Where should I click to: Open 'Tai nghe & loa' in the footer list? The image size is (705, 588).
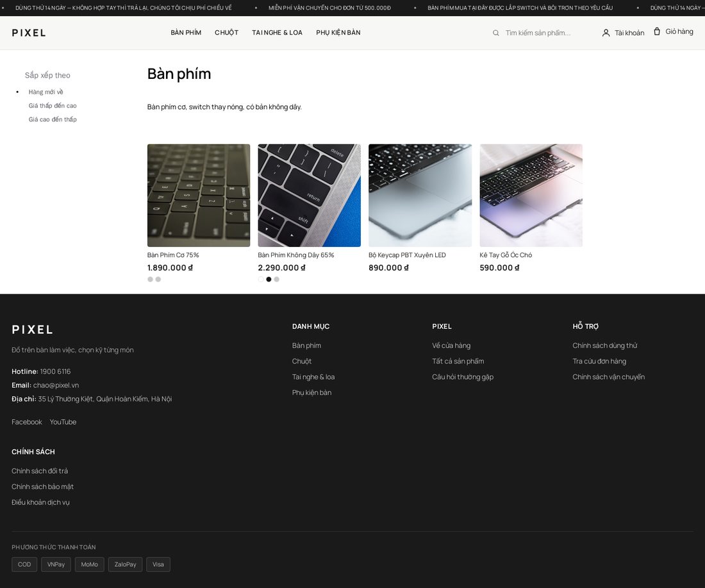click(x=313, y=377)
